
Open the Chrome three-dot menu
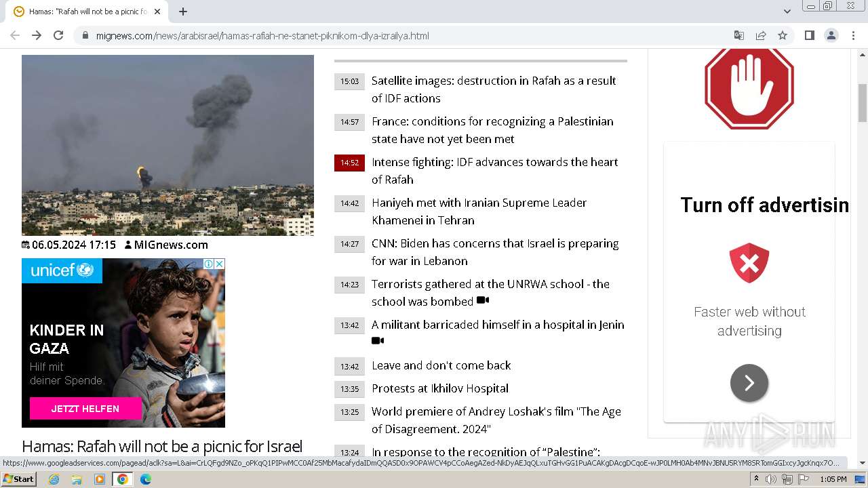tap(853, 35)
